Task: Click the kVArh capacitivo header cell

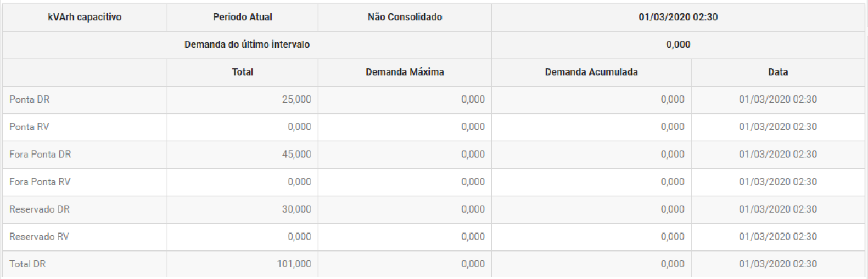Action: pos(85,17)
